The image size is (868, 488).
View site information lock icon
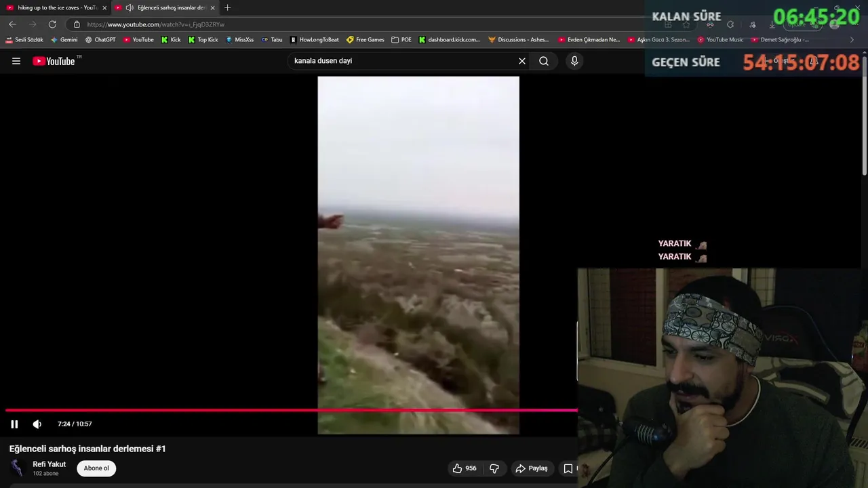tap(77, 24)
